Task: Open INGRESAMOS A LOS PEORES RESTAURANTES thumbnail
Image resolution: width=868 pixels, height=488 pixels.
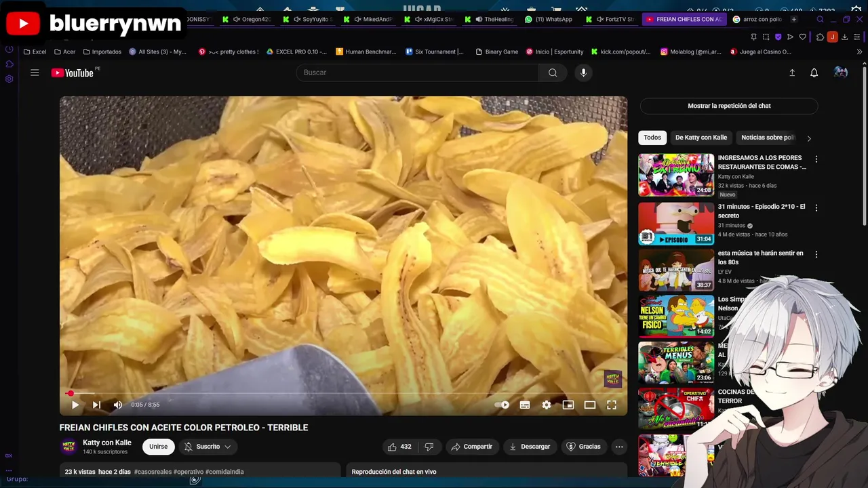Action: pyautogui.click(x=676, y=175)
